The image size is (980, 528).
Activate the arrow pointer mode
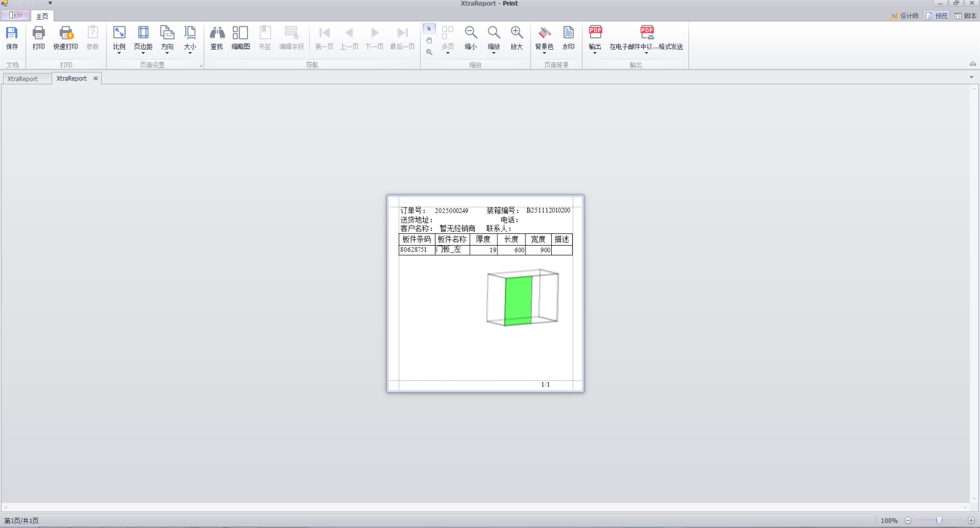(429, 29)
